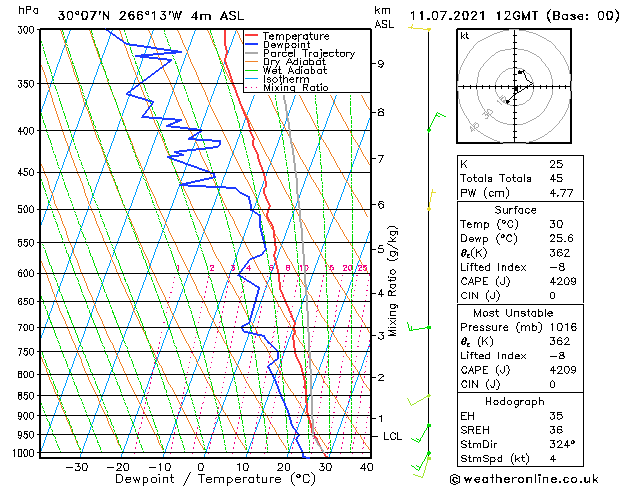Click the 6 km altitude tick label
The image size is (629, 486).
pos(380,205)
